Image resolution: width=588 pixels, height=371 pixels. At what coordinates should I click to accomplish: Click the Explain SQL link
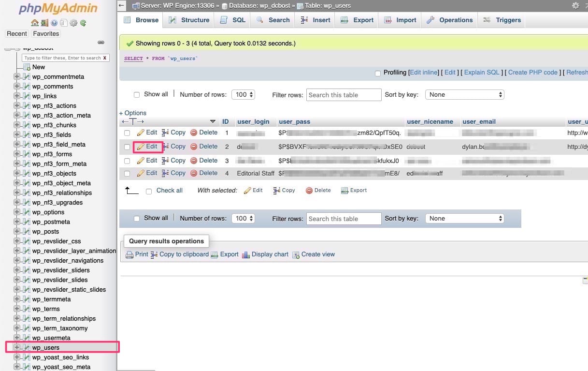pyautogui.click(x=481, y=73)
